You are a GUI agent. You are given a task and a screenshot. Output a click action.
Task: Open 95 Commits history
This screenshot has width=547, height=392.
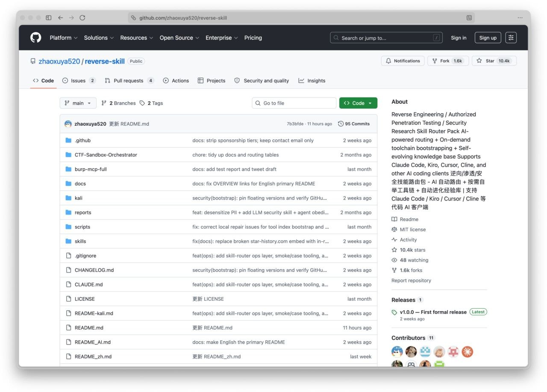pos(354,124)
